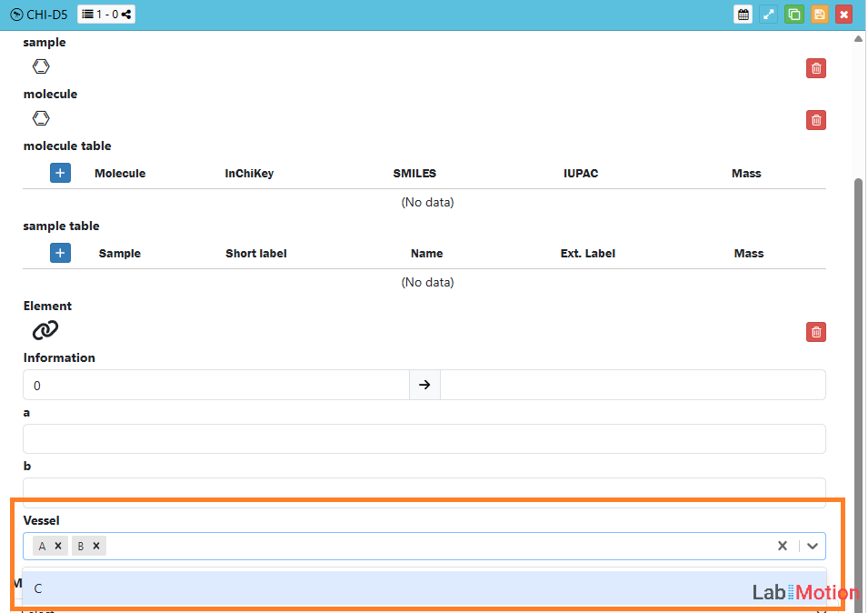Viewport: 868px width, 613px height.
Task: Click the '1 - 0' share badge
Action: tap(106, 15)
